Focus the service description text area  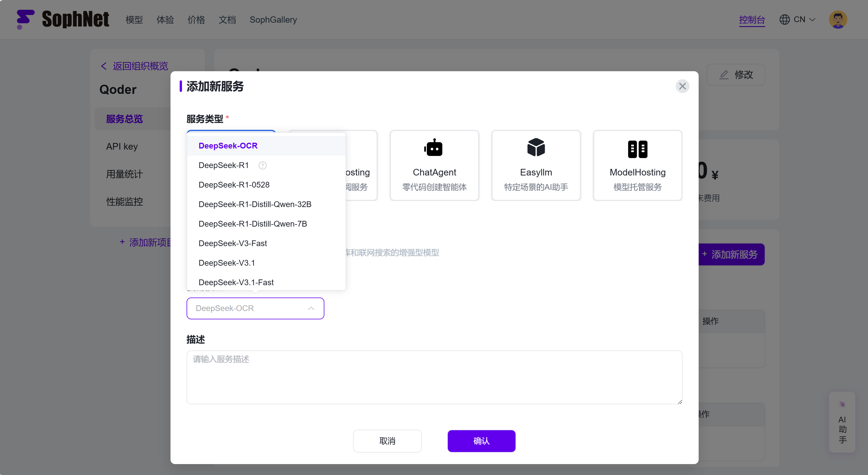434,377
